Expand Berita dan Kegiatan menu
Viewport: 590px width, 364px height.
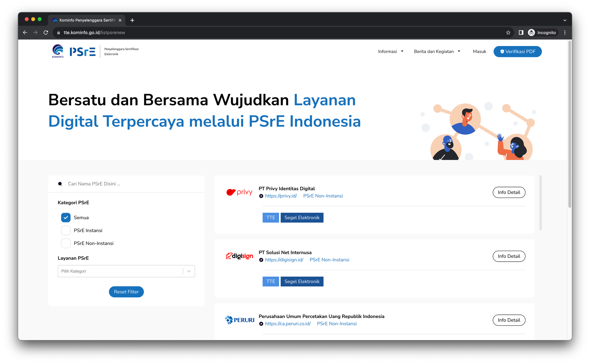coord(437,51)
